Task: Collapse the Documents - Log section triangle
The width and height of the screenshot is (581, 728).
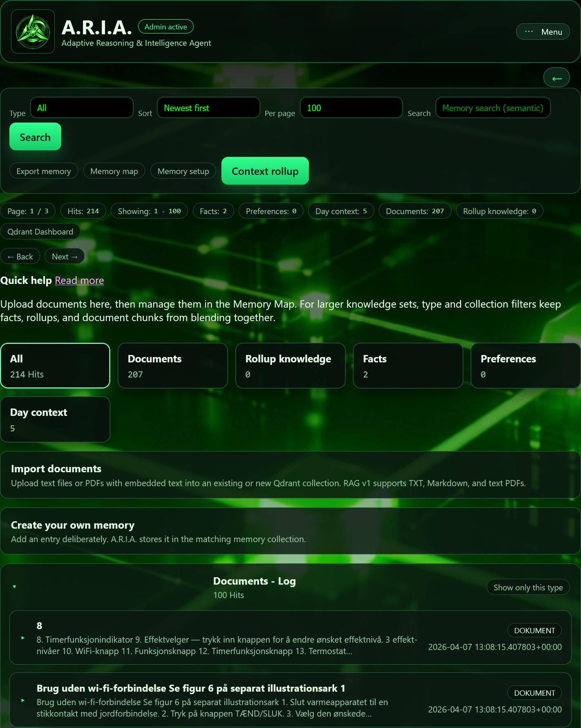Action: pos(15,587)
